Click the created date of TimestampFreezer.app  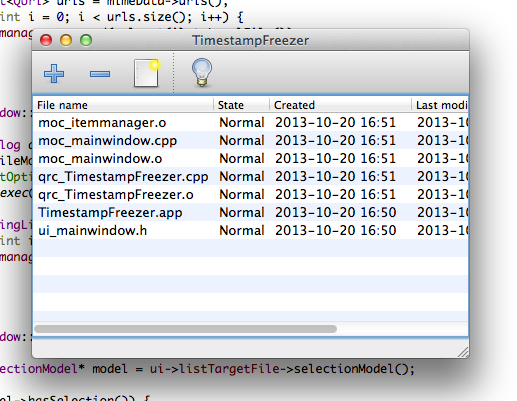(335, 213)
